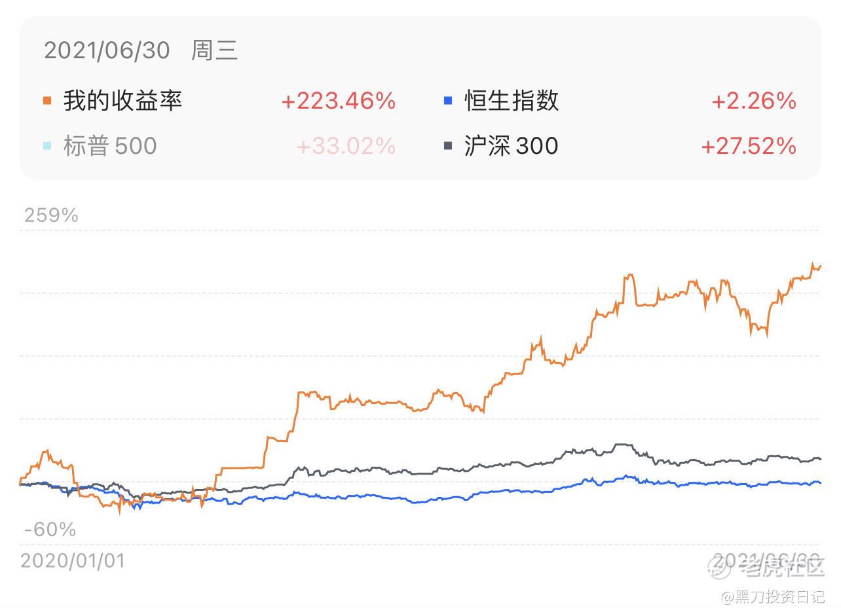Click the orange line's right-end point
Screen dimensions: 841x616
[x=820, y=266]
